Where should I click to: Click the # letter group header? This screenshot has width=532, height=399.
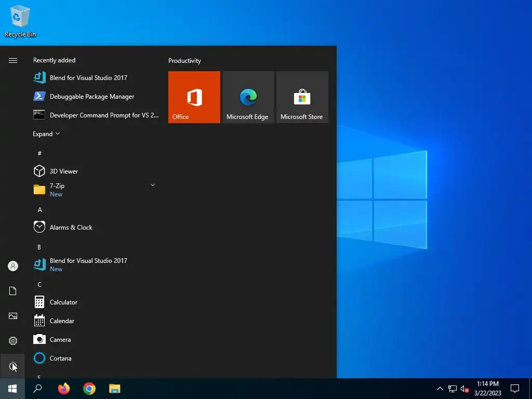pos(39,153)
